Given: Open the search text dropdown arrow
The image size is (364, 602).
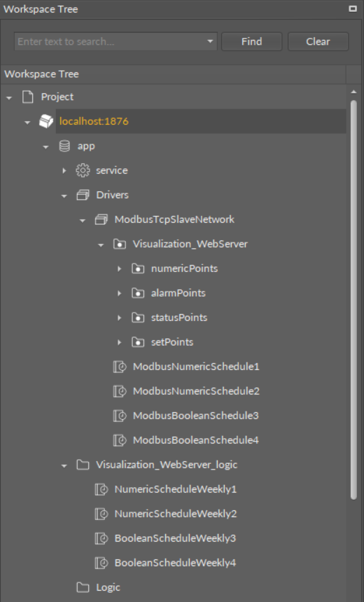Looking at the screenshot, I should [210, 41].
